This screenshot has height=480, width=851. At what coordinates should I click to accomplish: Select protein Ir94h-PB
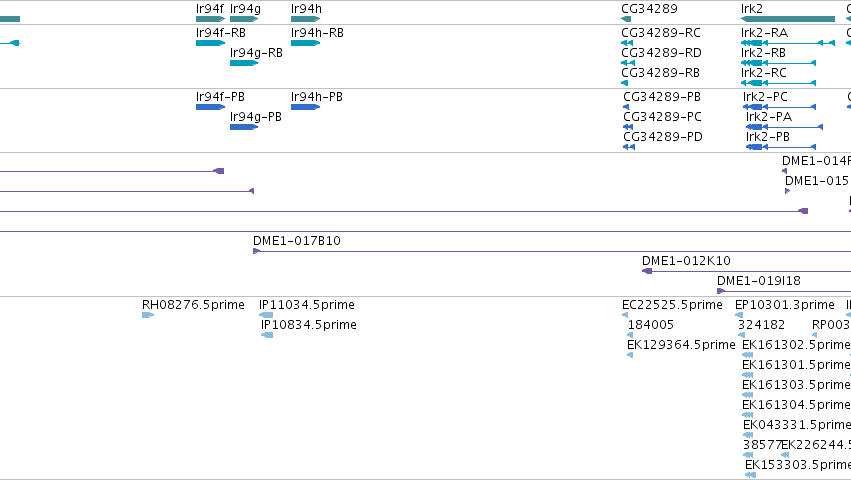(x=317, y=97)
